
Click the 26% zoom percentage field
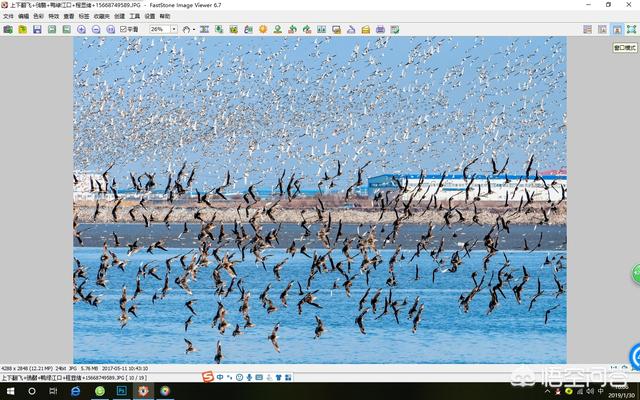(x=160, y=29)
